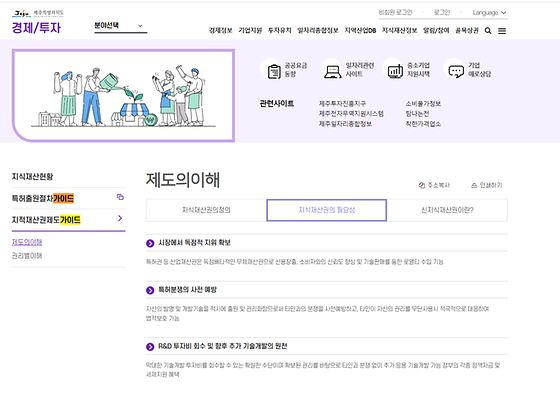Open the hamburger full menu icon

(x=502, y=31)
